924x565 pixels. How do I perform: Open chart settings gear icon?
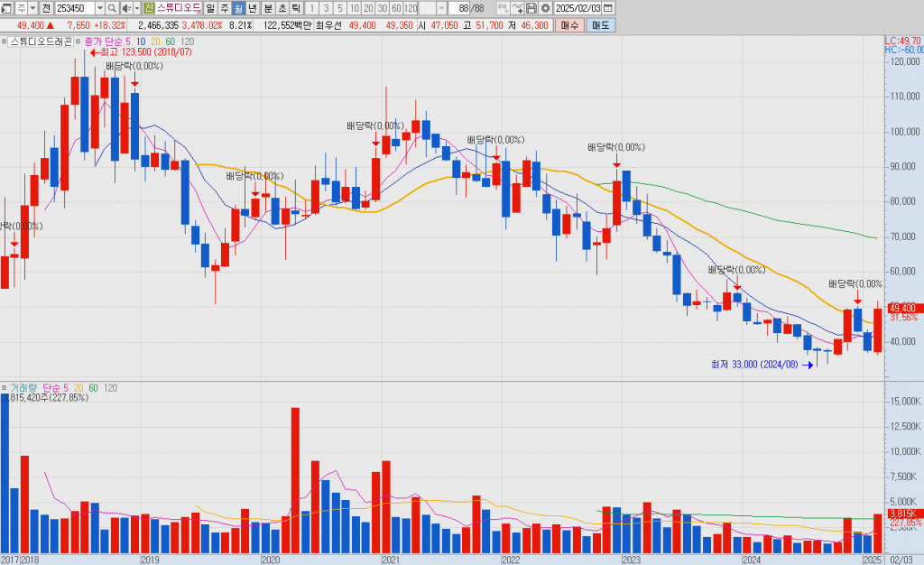(545, 8)
